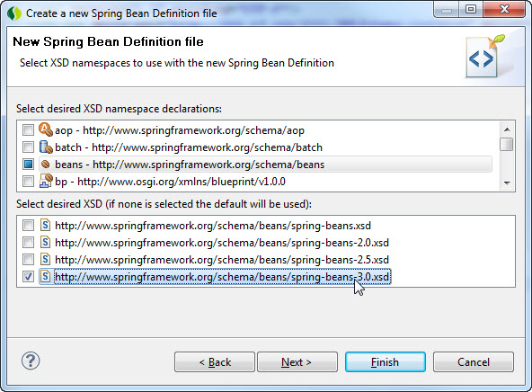
Task: Uncheck the beans namespace checkbox
Action: point(28,165)
